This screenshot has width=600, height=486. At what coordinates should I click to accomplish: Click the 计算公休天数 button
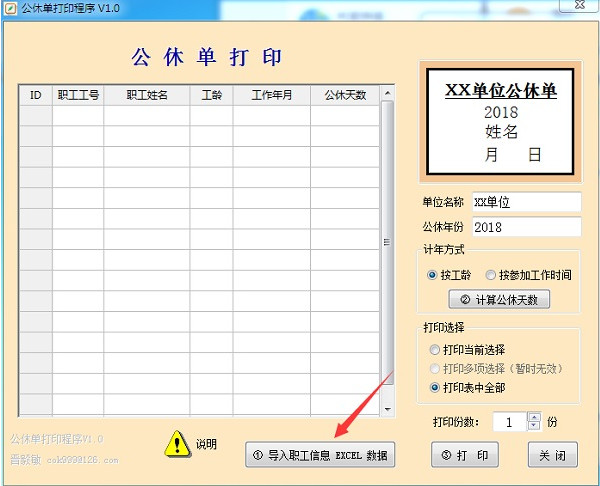pos(499,299)
